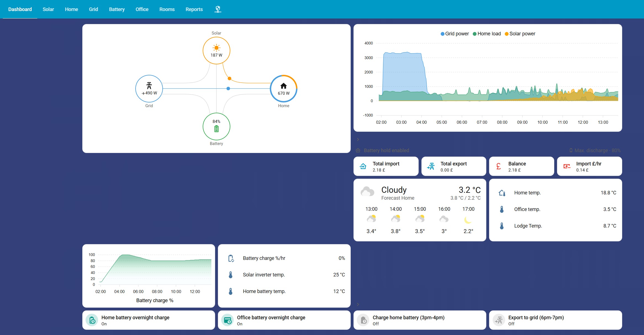Click the Battery node showing 84%
The image size is (644, 335).
216,126
